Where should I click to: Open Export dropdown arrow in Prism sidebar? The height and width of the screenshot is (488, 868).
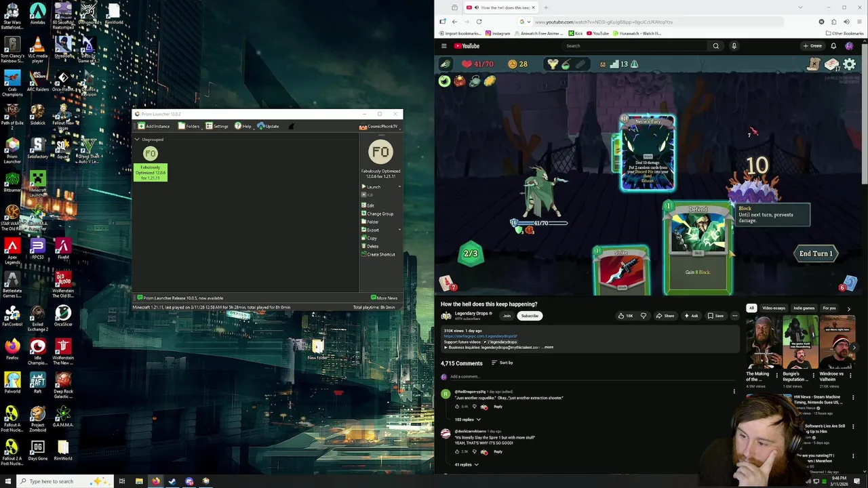[399, 230]
